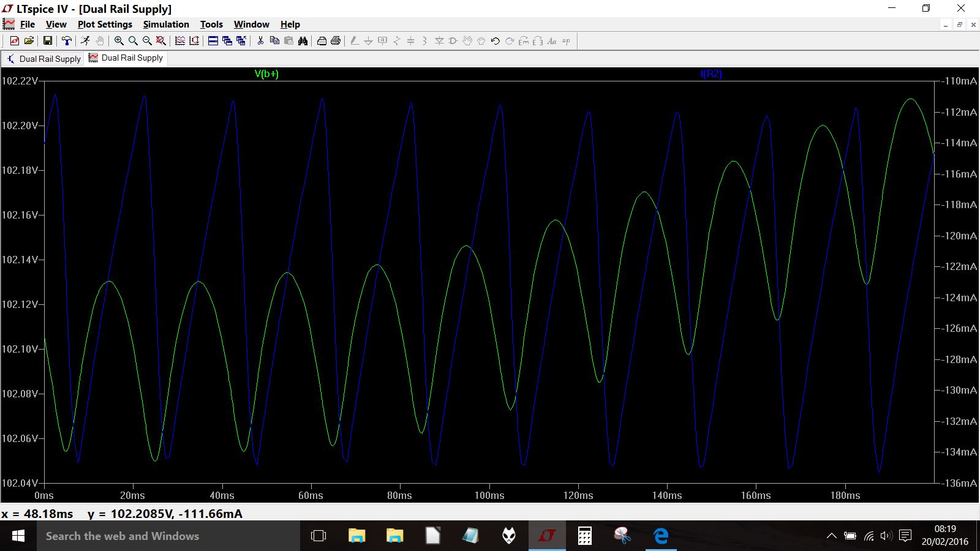Select the Dual Rail Supply waveform tab

pos(126,58)
